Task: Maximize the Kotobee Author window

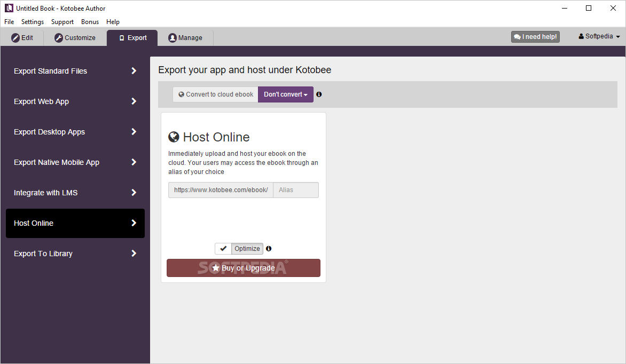Action: point(589,8)
